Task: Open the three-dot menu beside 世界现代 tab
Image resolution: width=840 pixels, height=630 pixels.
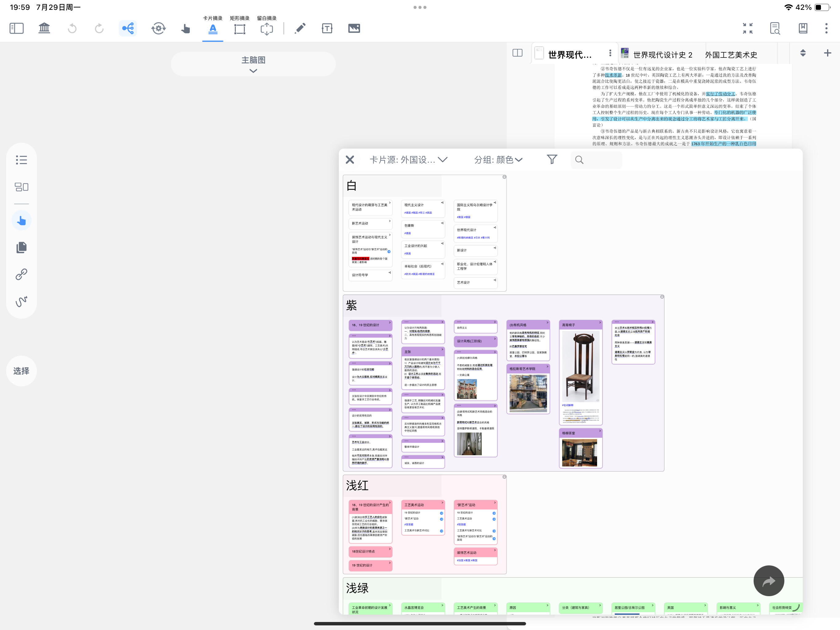Action: [x=610, y=53]
